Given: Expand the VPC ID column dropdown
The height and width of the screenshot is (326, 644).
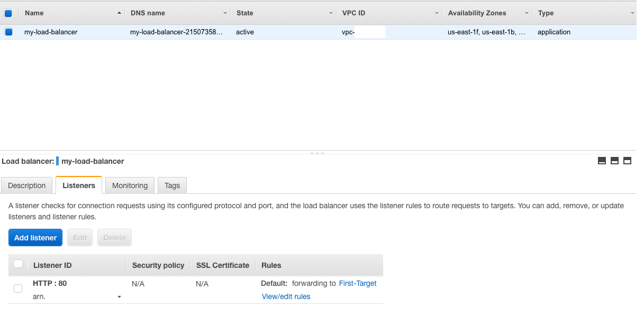Looking at the screenshot, I should point(437,13).
